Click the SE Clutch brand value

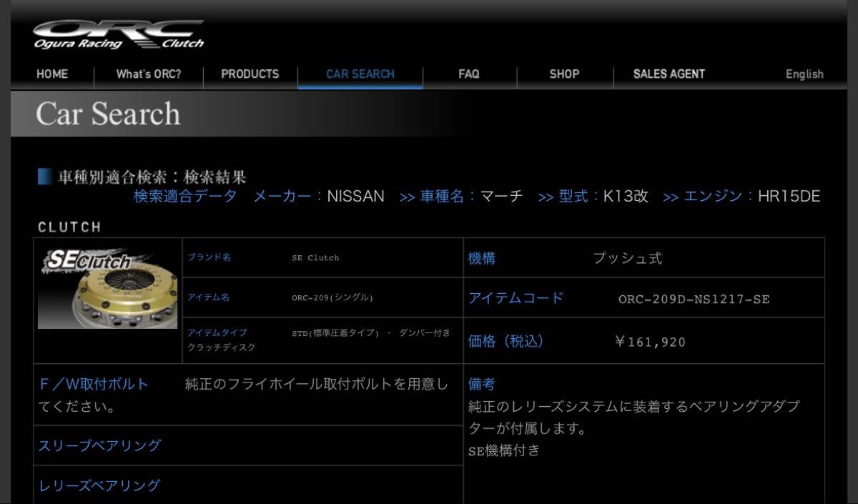[x=315, y=257]
